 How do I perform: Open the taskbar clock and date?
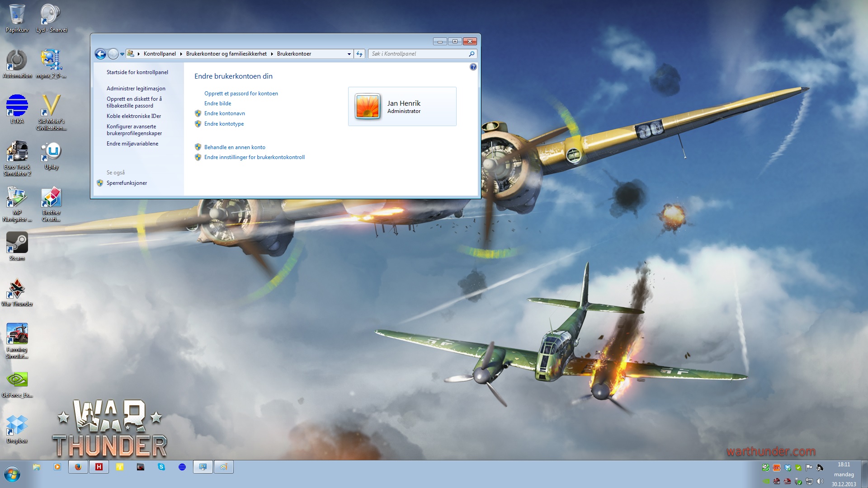point(844,474)
